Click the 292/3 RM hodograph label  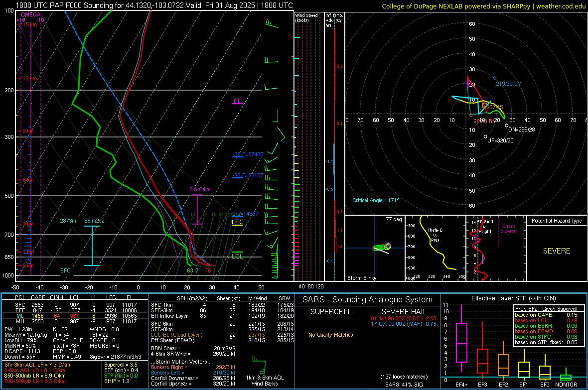[x=485, y=121]
